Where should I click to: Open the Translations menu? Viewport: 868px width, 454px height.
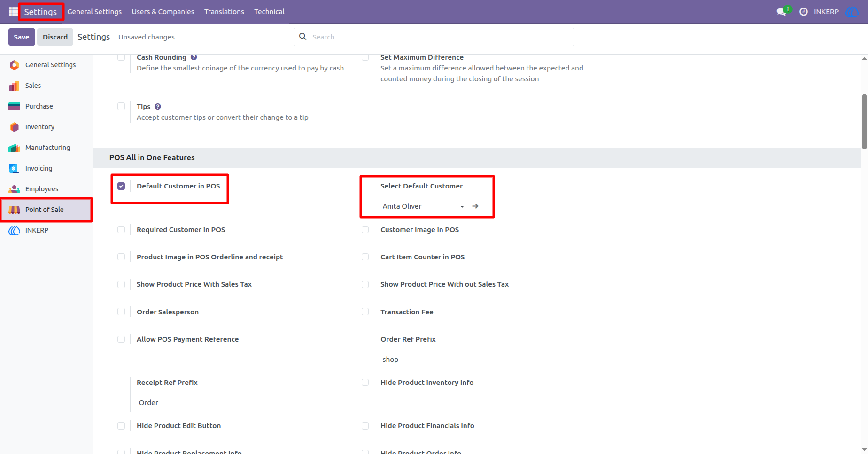[224, 12]
